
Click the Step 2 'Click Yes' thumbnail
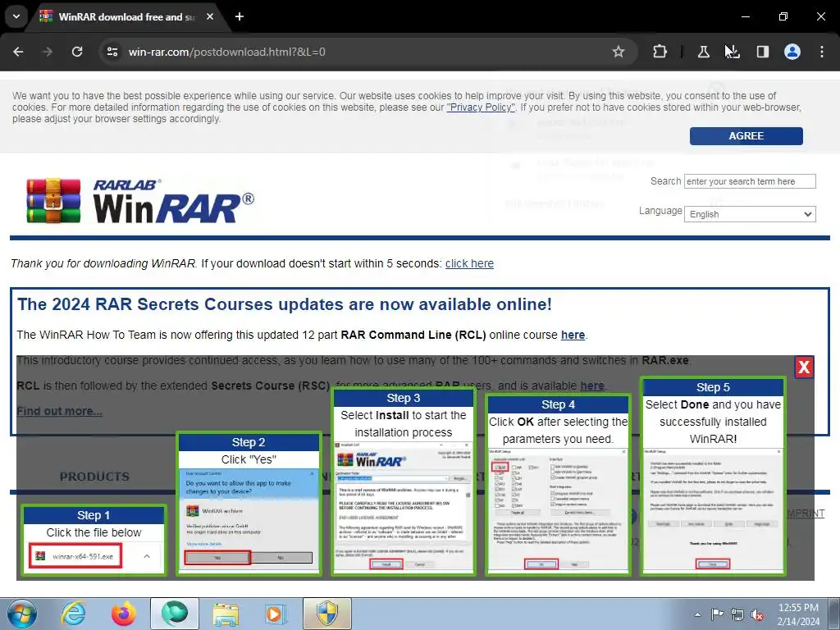(249, 504)
